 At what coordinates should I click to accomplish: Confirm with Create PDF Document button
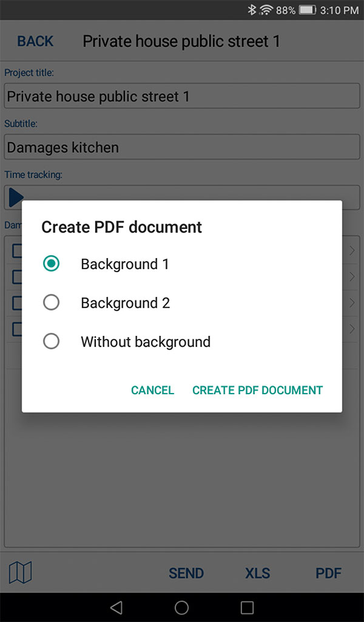click(257, 390)
